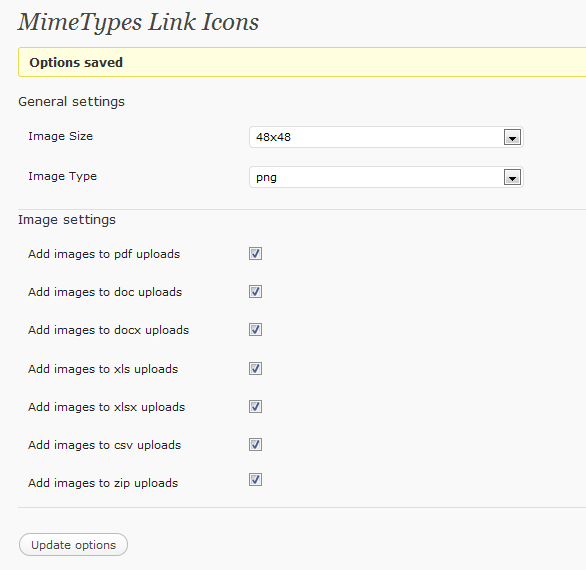Click the 'Add images to docx uploads' label

pyautogui.click(x=108, y=330)
